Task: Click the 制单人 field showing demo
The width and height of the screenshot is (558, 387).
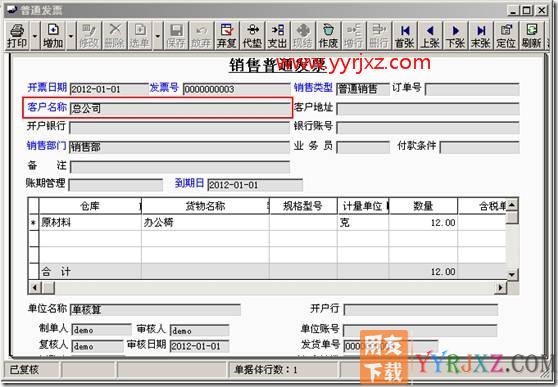Action: coord(101,330)
